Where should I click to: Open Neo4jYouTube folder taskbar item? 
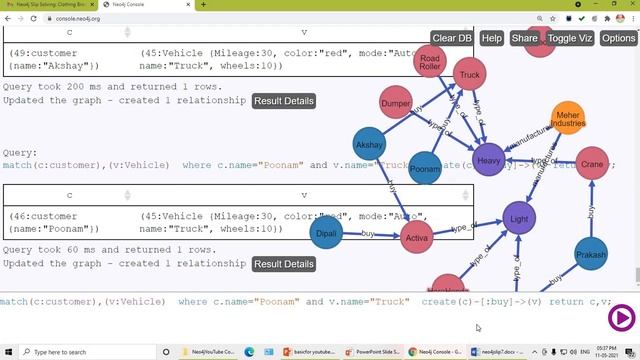tap(208, 351)
